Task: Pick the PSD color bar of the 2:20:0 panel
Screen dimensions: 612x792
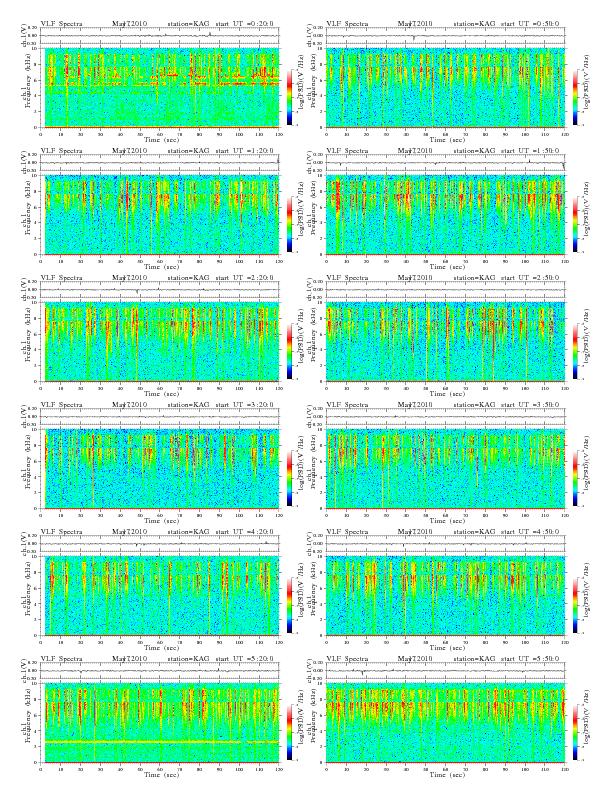Action: (x=289, y=352)
